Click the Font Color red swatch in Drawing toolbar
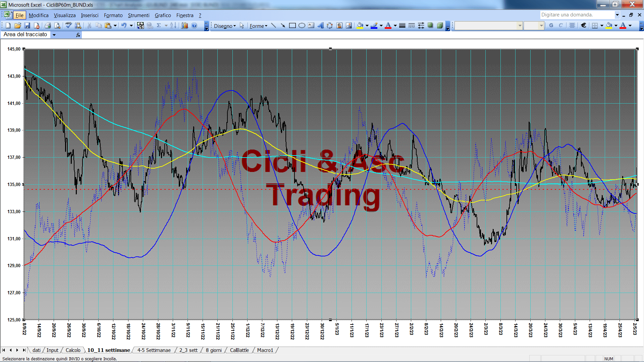 tap(388, 25)
